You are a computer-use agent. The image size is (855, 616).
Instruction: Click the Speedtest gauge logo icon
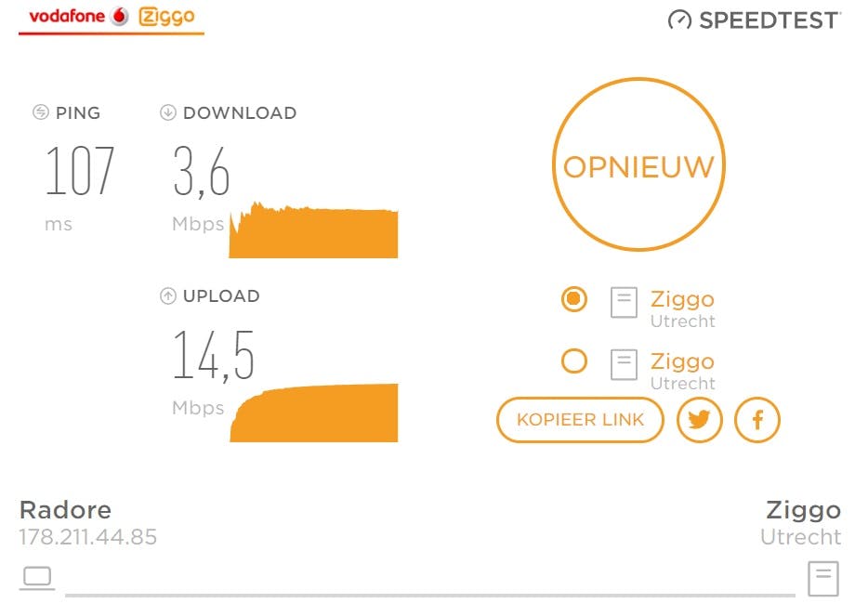pos(679,20)
